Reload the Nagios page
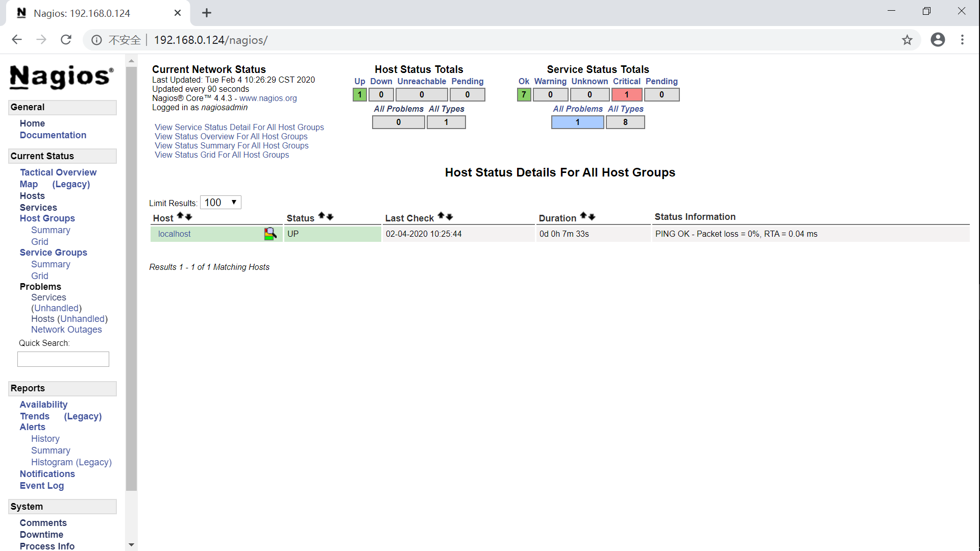Screen dimensions: 980x551 [x=66, y=40]
